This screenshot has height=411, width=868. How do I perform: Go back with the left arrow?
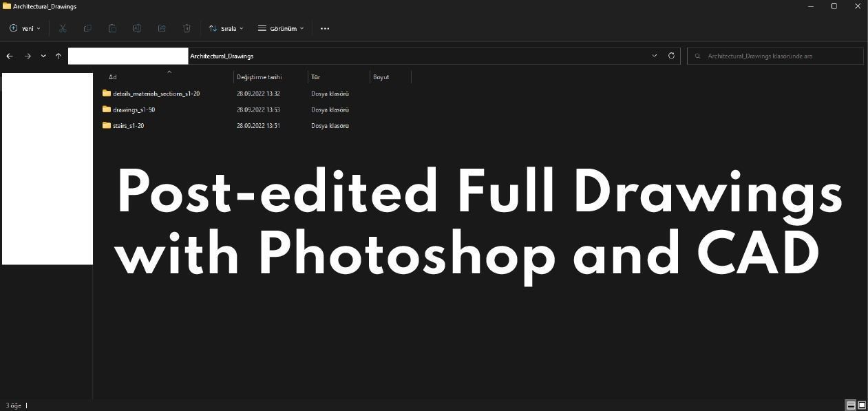(x=10, y=56)
